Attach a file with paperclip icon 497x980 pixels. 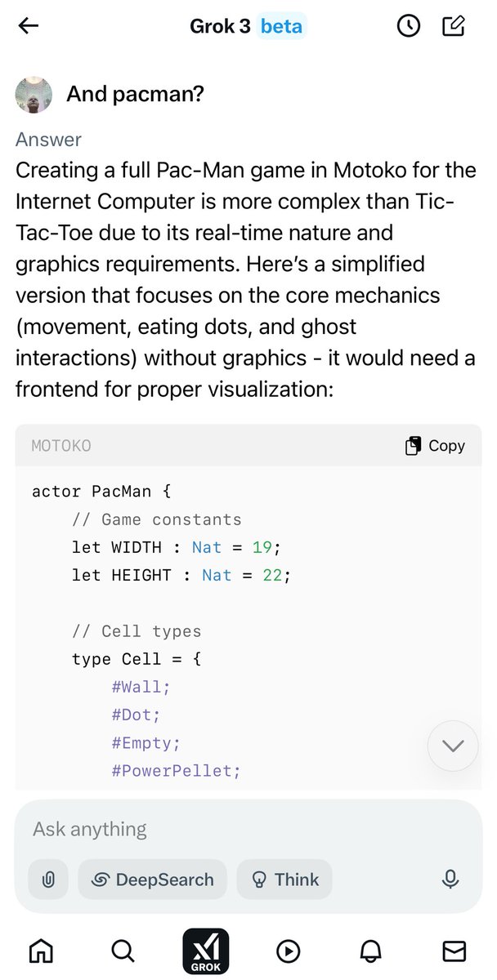(x=48, y=880)
